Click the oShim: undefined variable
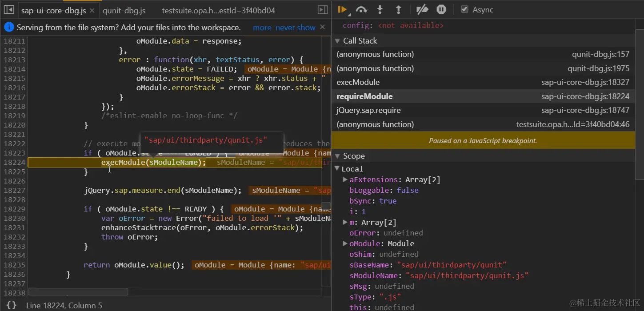644x311 pixels. point(384,254)
